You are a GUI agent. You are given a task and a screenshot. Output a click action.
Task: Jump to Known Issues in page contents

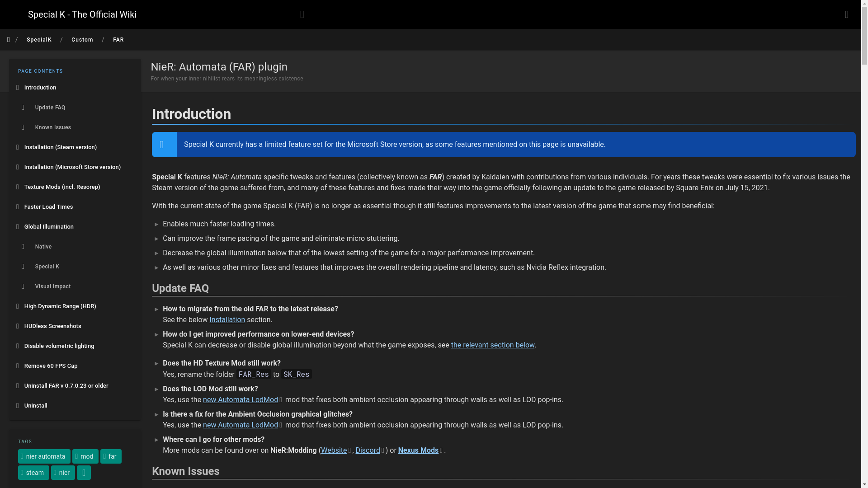point(75,127)
